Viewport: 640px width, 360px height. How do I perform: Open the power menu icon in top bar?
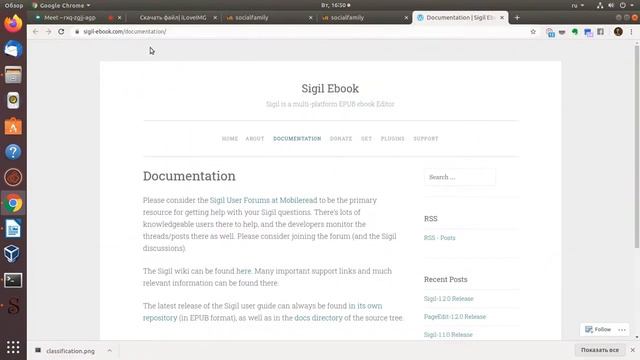coord(622,5)
